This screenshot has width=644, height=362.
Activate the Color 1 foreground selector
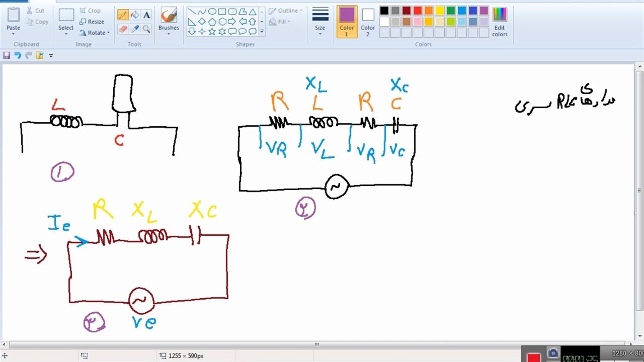click(347, 21)
